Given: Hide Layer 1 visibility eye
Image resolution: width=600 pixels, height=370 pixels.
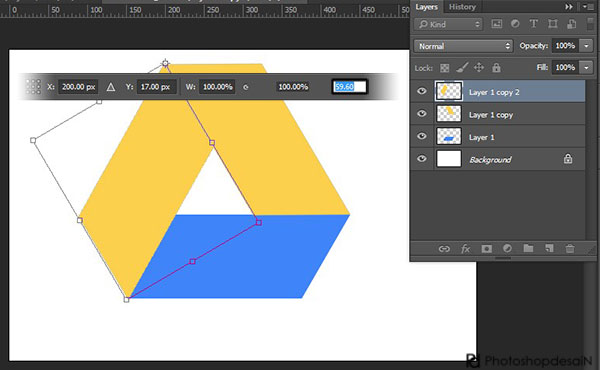Looking at the screenshot, I should 422,136.
